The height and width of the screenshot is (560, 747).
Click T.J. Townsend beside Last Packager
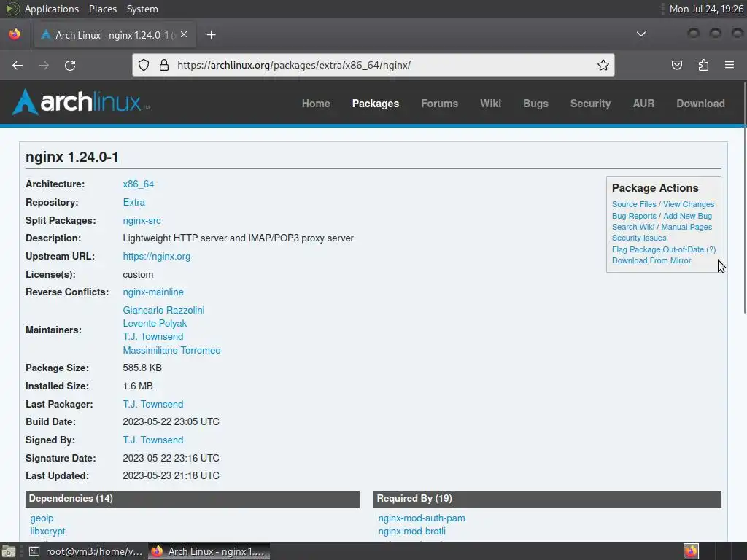click(x=153, y=404)
